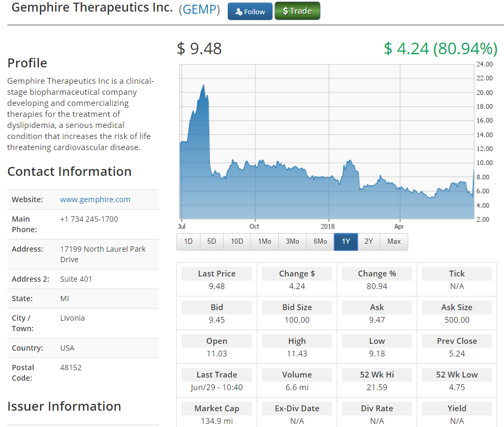Show the Max chart range
Image resolution: width=504 pixels, height=427 pixels.
coord(394,241)
